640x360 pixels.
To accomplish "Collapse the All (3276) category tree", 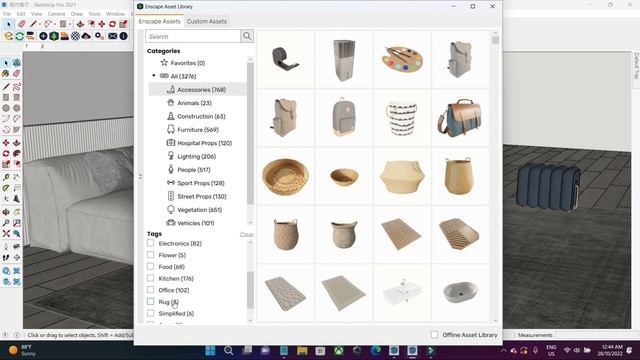I will [x=154, y=76].
